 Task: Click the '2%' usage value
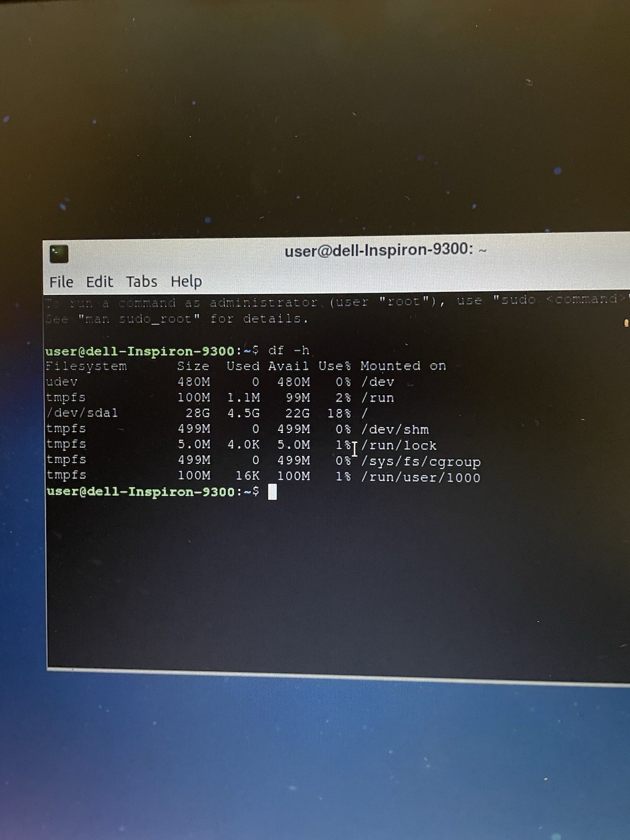[343, 397]
